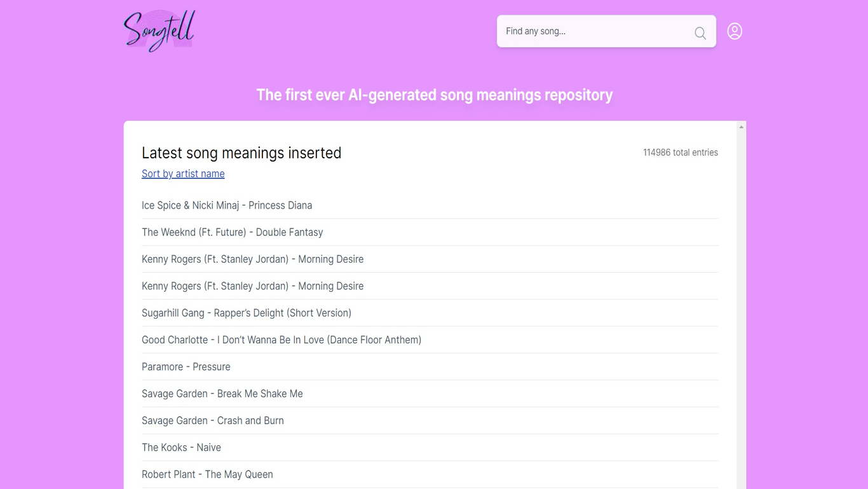Screen dimensions: 868x489
Task: View The Kooks - Naive meaning
Action: tap(181, 448)
